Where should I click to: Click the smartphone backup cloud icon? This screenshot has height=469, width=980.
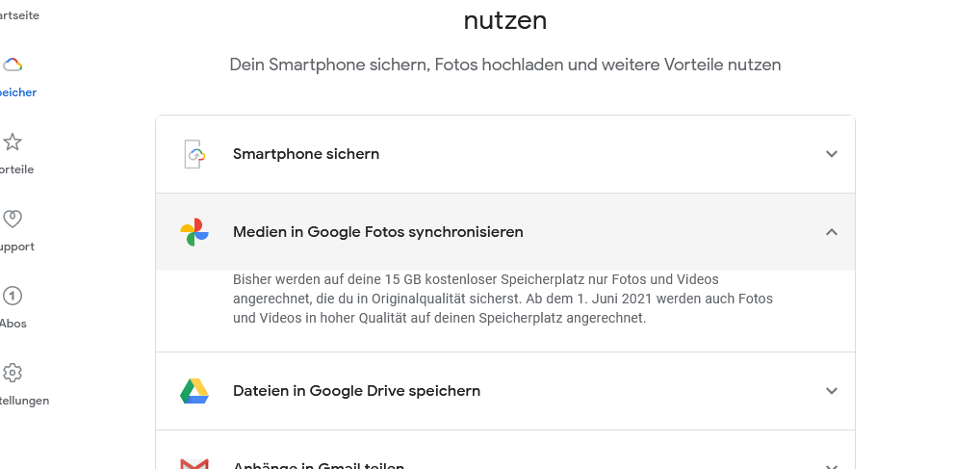tap(195, 154)
